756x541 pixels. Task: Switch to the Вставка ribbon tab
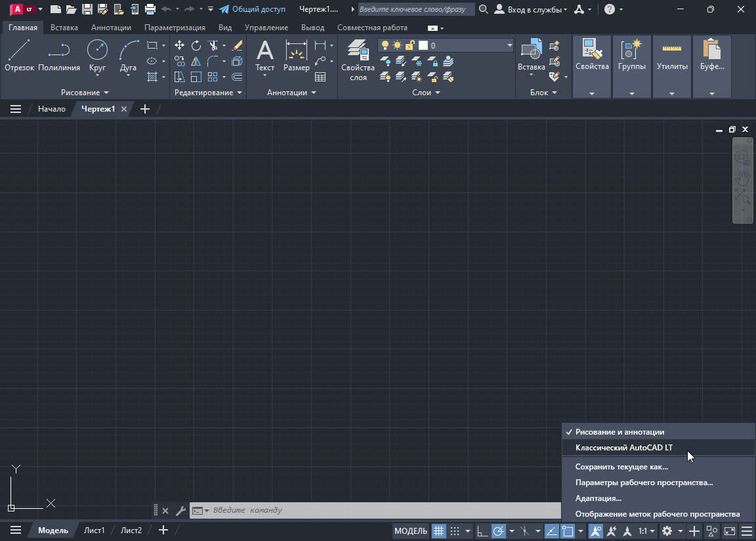[x=63, y=28]
